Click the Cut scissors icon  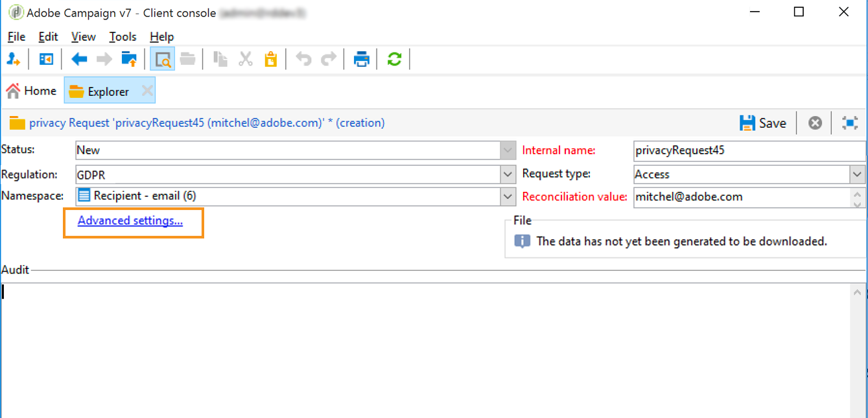click(x=245, y=60)
